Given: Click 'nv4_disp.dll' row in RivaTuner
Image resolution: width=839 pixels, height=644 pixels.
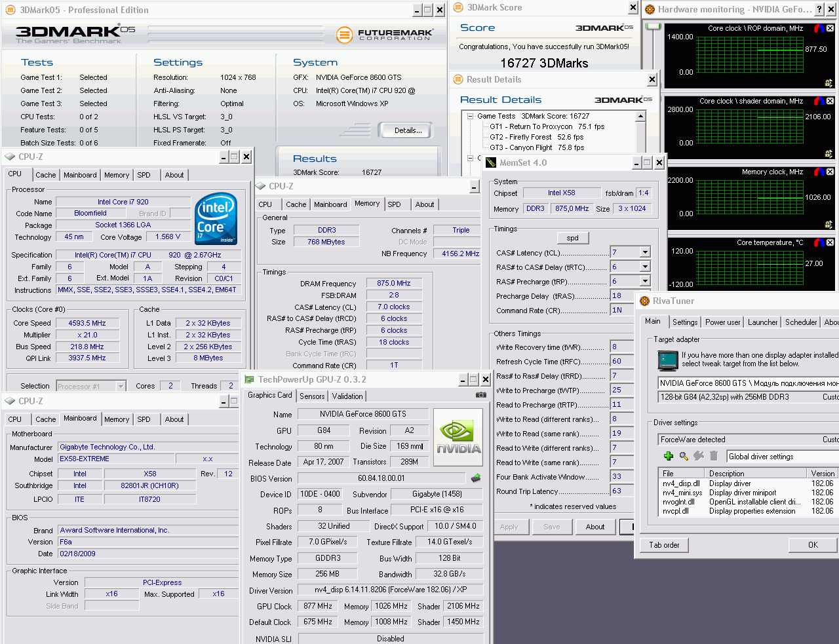Looking at the screenshot, I should point(747,483).
